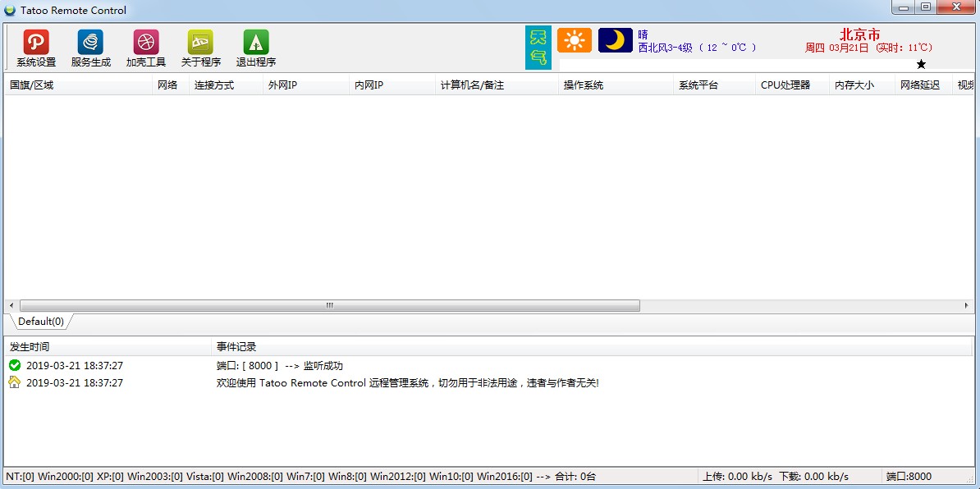Click the 西北风3-4级 wind text
The width and height of the screenshot is (980, 489).
665,48
